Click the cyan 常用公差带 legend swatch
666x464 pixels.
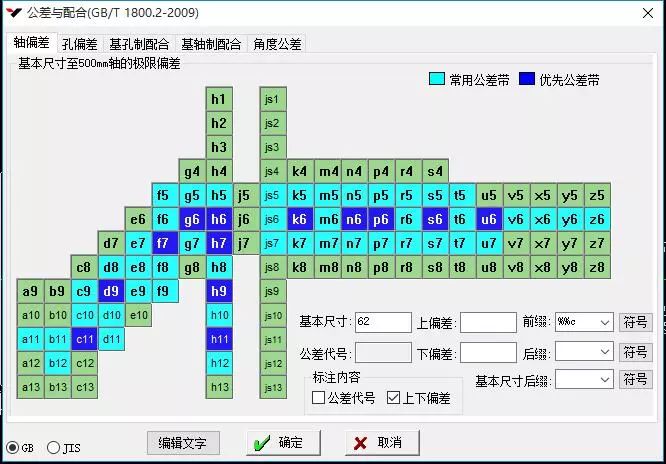point(437,79)
